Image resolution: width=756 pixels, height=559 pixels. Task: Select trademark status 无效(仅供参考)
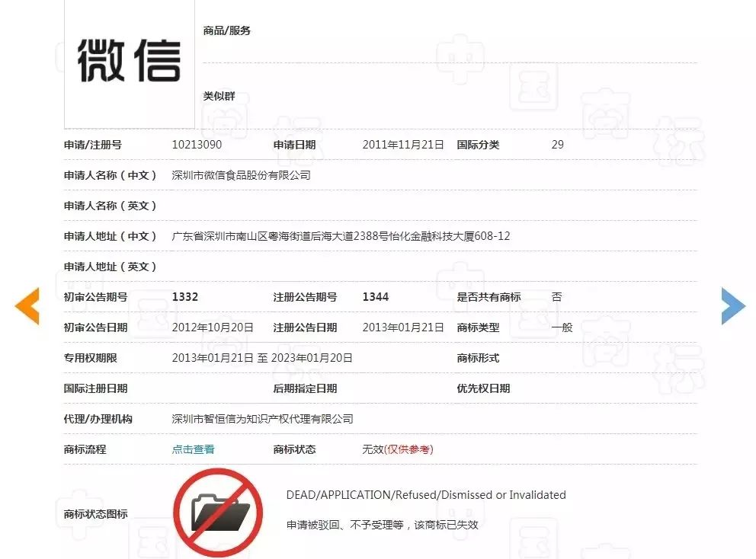point(398,449)
